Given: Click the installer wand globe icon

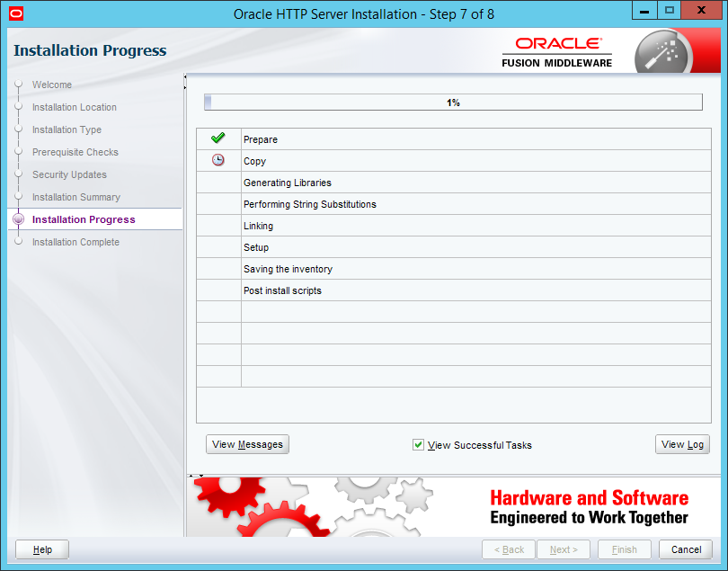Looking at the screenshot, I should click(x=663, y=53).
